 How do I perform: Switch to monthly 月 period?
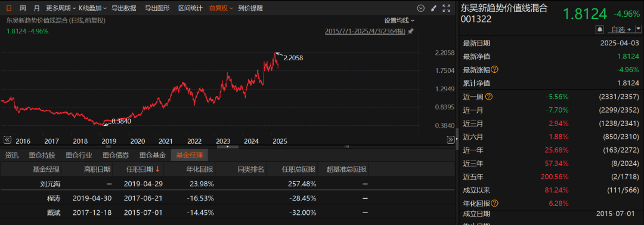point(36,8)
